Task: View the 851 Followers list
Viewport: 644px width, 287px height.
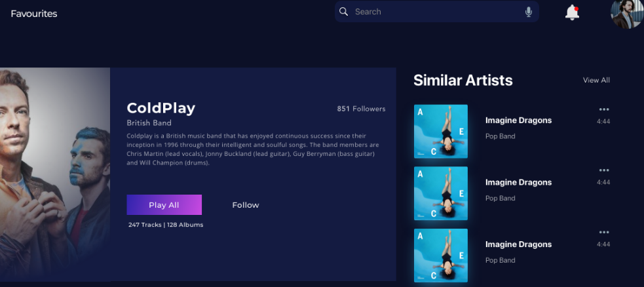Action: tap(361, 109)
